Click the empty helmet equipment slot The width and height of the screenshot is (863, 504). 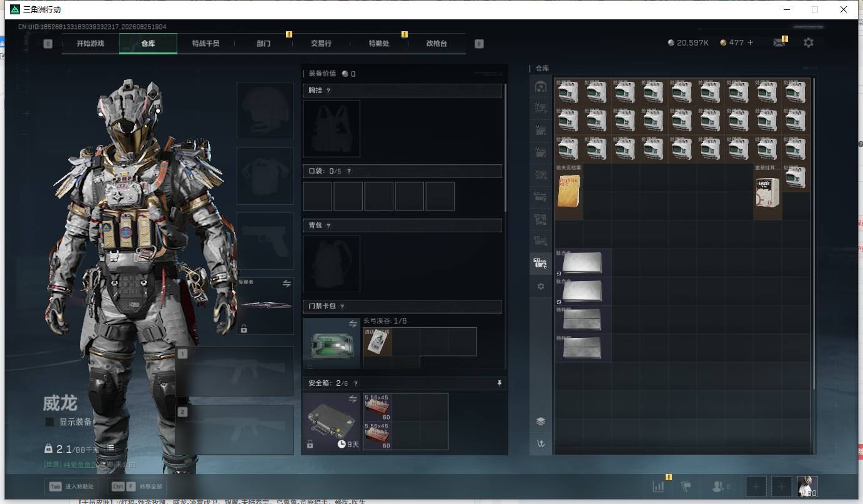(x=265, y=111)
